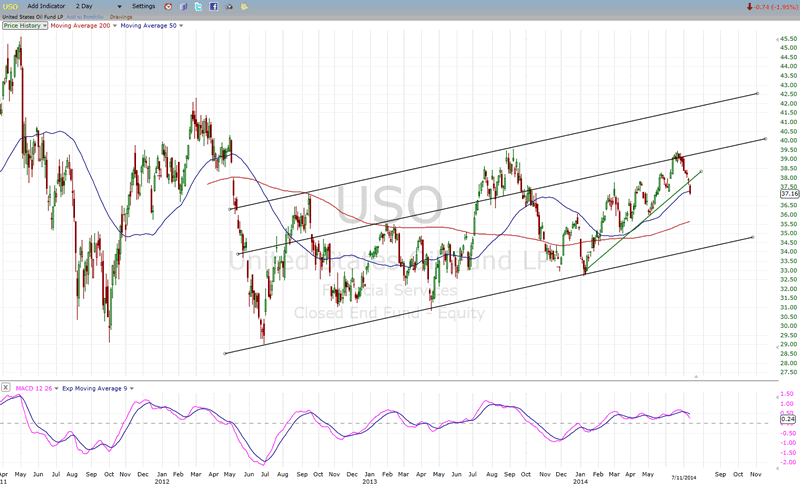Share chart via the Facebook icon
Screen dimensions: 800x484
(x=214, y=7)
